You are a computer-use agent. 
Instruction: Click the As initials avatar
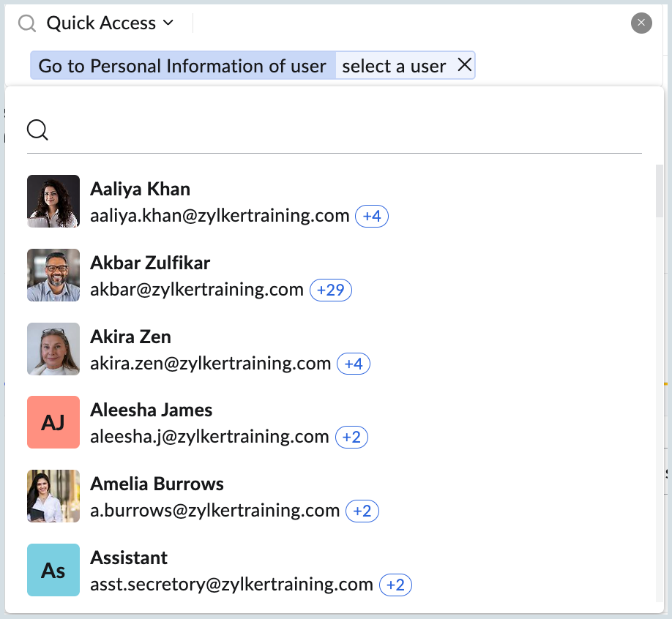(53, 570)
